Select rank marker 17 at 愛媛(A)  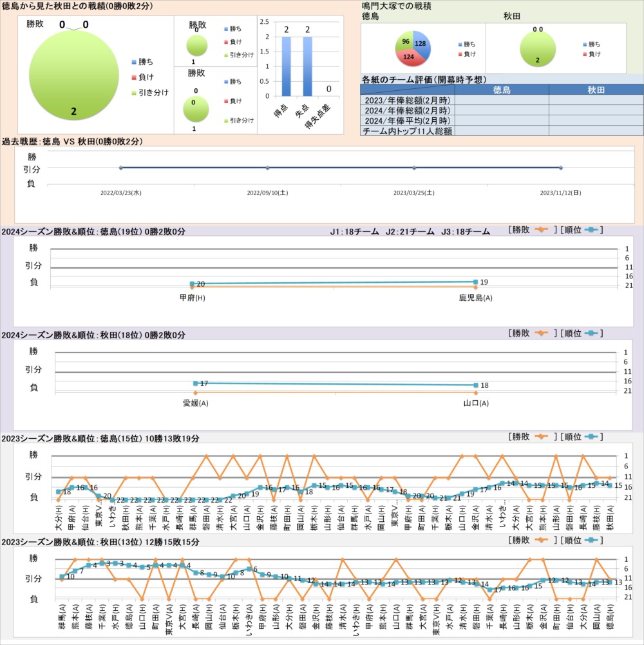pos(195,383)
